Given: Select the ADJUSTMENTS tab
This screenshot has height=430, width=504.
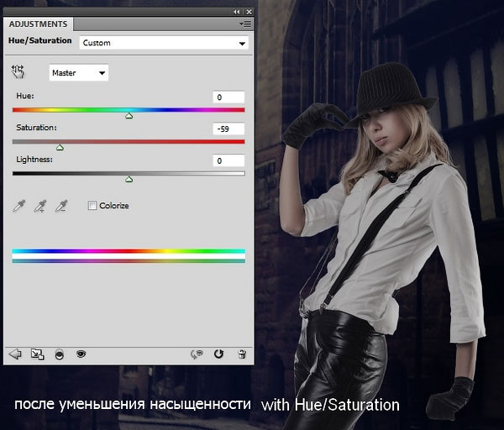Looking at the screenshot, I should pyautogui.click(x=39, y=24).
